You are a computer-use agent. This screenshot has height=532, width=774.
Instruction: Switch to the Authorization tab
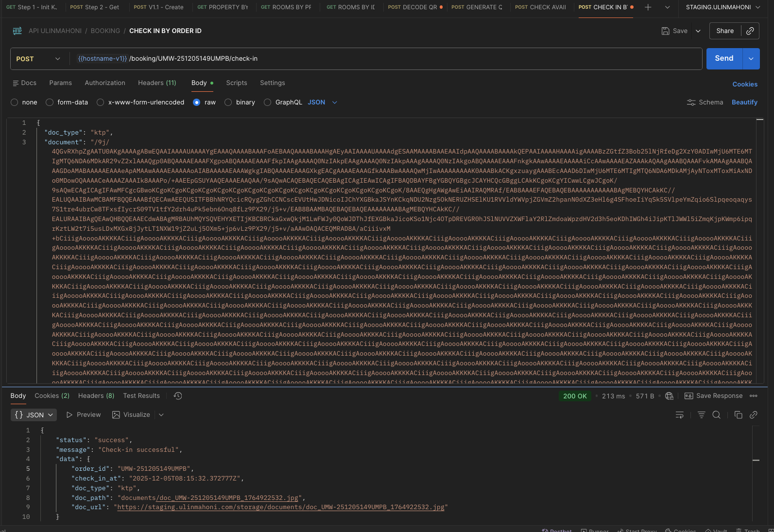[x=105, y=83]
